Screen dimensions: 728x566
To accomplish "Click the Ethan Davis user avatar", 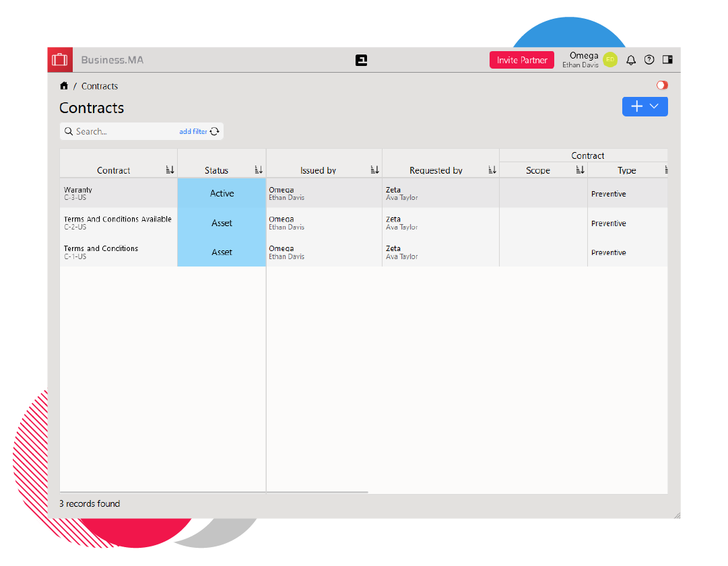I will click(x=610, y=60).
